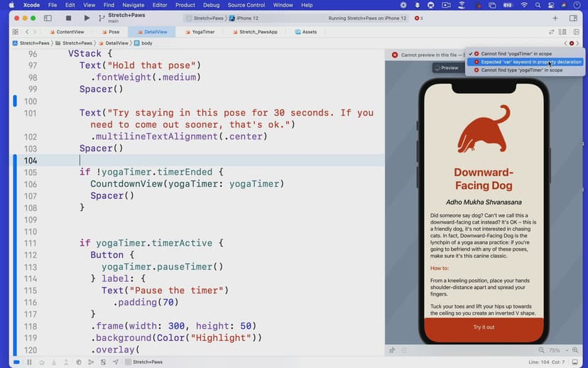Image resolution: width=588 pixels, height=368 pixels.
Task: Pin the preview canvas
Action: [x=392, y=350]
